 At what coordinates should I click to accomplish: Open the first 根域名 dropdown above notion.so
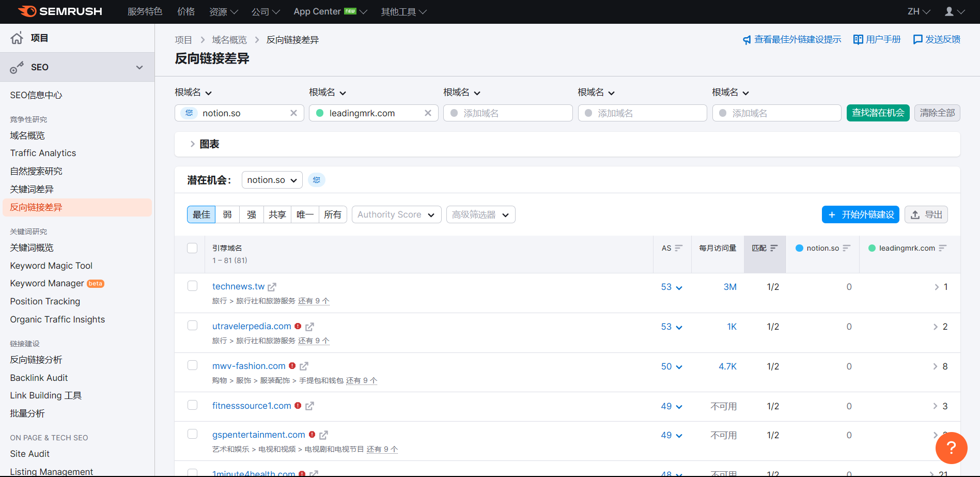193,93
